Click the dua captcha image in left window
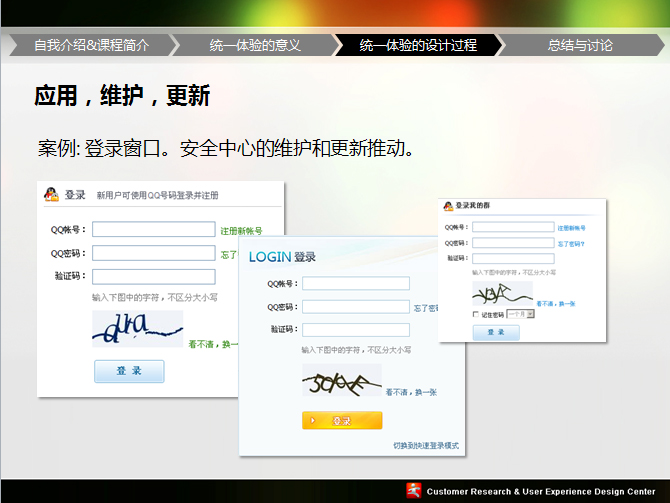 click(x=138, y=329)
